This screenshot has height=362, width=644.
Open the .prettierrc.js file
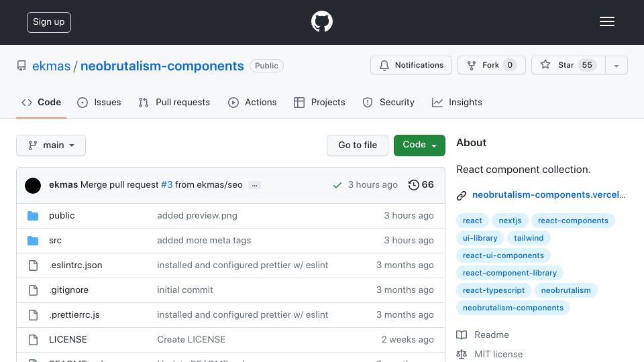[x=74, y=315]
